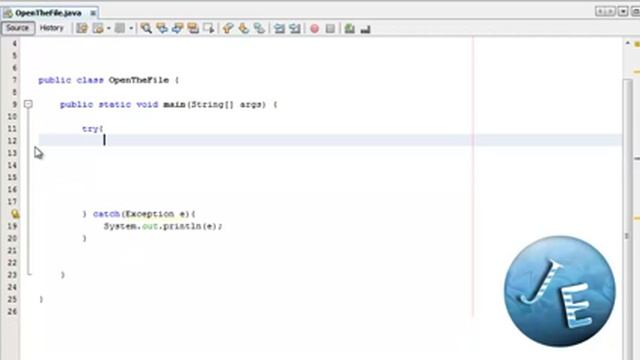Go to Next Bookmark icon
The height and width of the screenshot is (360, 640).
[x=243, y=28]
